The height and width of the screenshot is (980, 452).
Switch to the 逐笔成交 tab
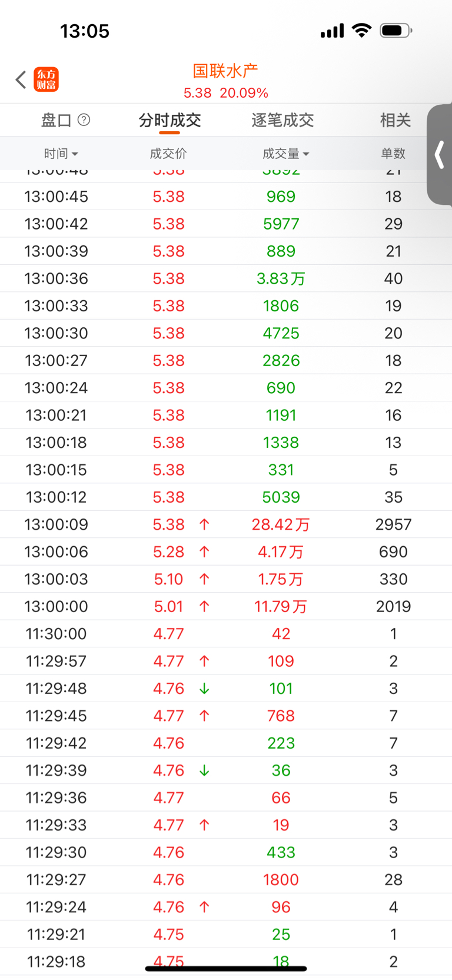[282, 120]
